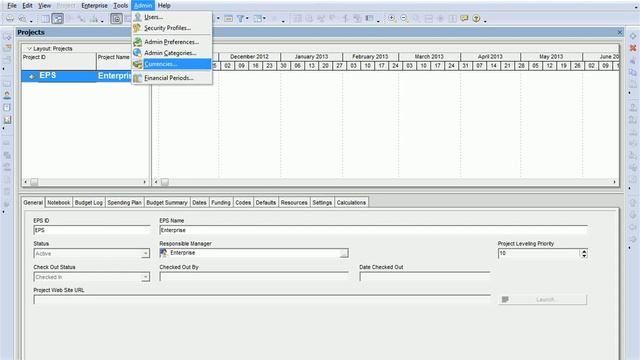Choose Admin Categories menu item
Screen dimensions: 640x360
coord(172,53)
